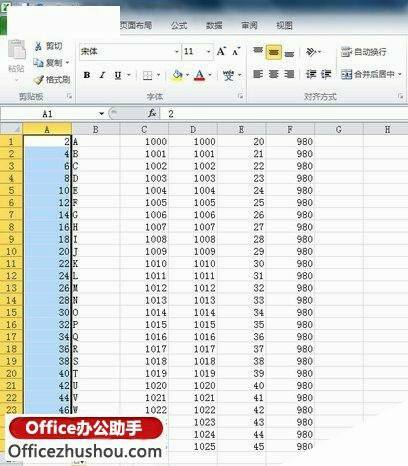Increase font size with large A
The height and width of the screenshot is (466, 408).
point(221,51)
